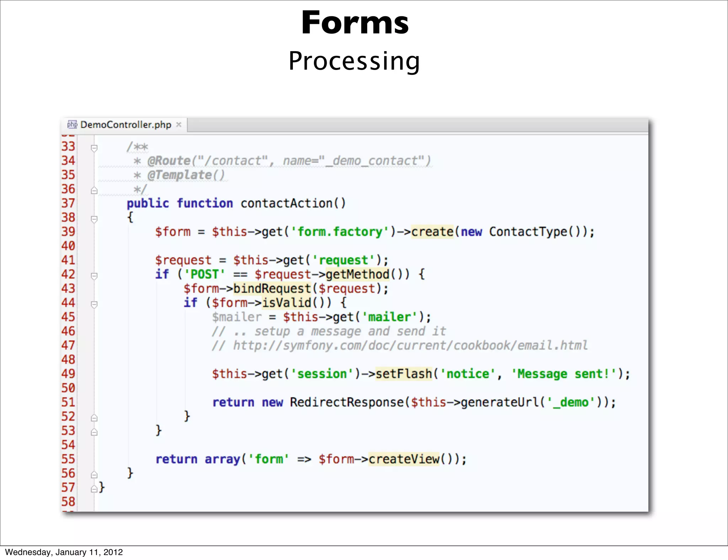Collapse the isValid if-block fold at line 44
This screenshot has height=560, width=728.
(x=94, y=304)
